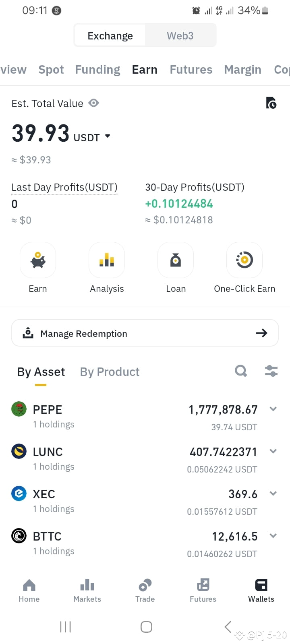Hide balance using the eye icon

pyautogui.click(x=94, y=103)
